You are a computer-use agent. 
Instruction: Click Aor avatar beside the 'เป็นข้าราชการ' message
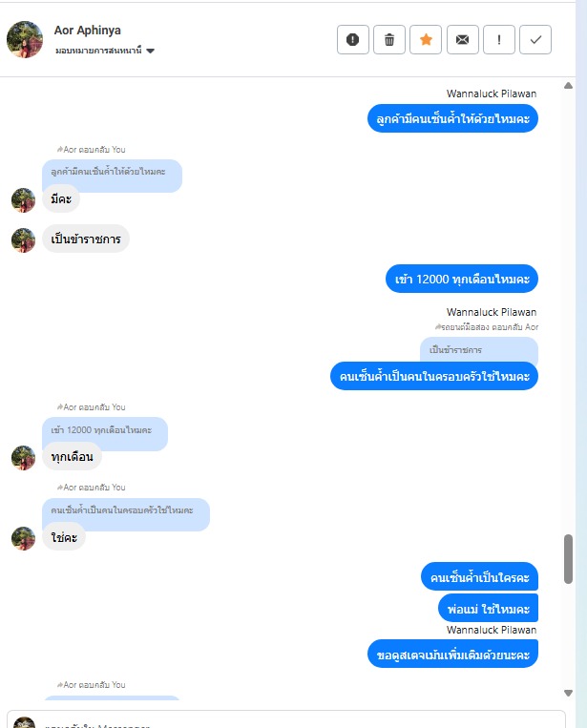pos(23,240)
